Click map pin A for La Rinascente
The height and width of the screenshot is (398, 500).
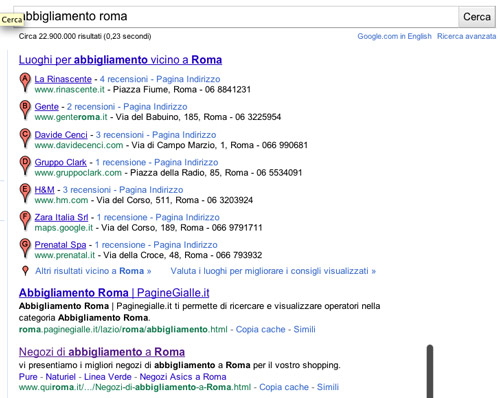[25, 82]
